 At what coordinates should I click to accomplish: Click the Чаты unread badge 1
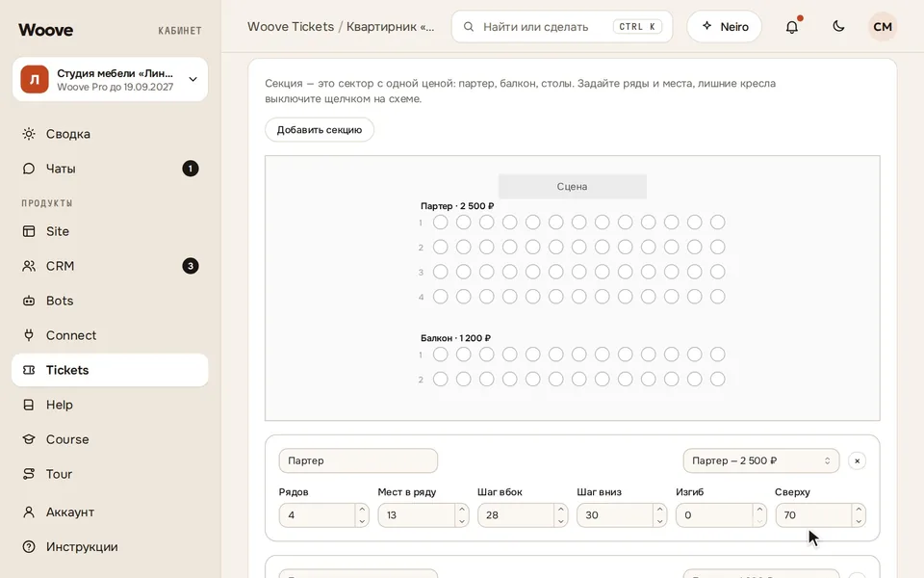click(x=191, y=169)
